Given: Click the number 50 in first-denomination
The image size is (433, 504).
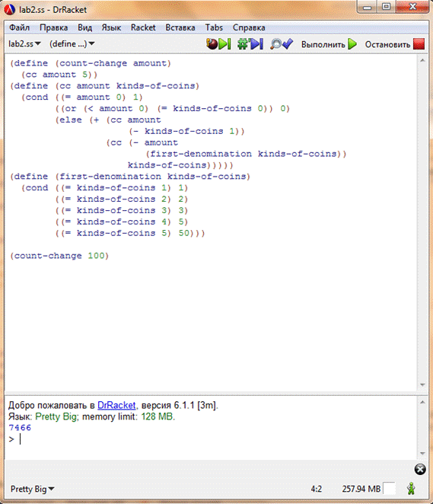Looking at the screenshot, I should (184, 233).
